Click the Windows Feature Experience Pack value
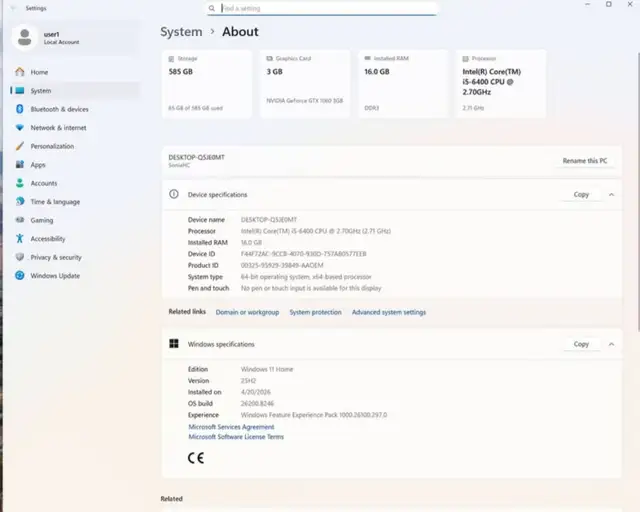 [x=314, y=415]
